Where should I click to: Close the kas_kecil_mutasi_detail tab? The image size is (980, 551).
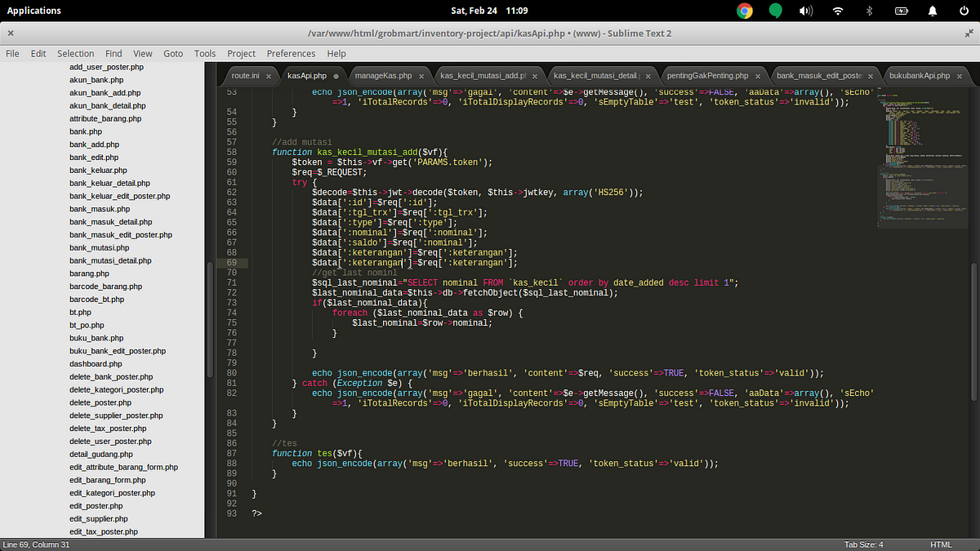tap(647, 75)
